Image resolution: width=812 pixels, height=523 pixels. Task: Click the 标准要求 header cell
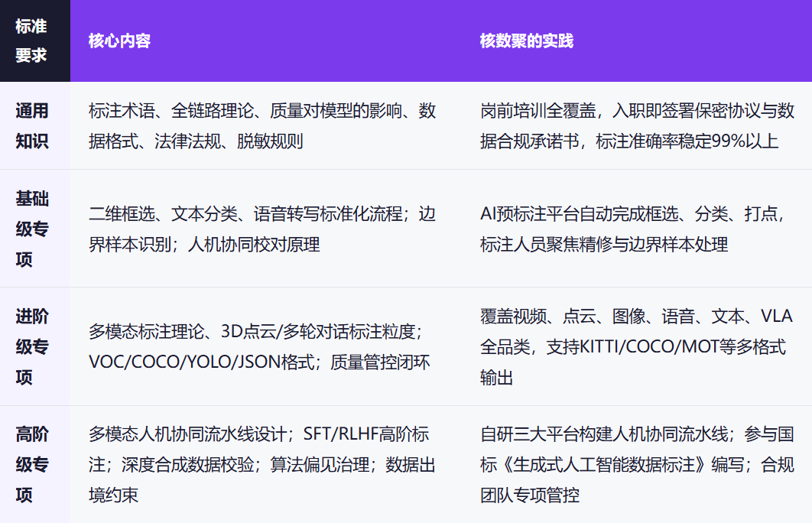(34, 41)
